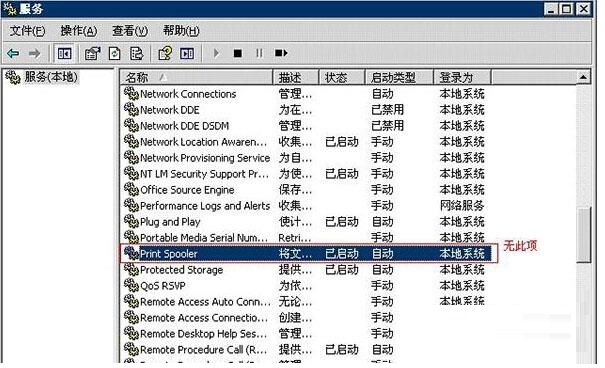The height and width of the screenshot is (368, 605).
Task: Click the Export List toolbar icon
Action: 136,53
